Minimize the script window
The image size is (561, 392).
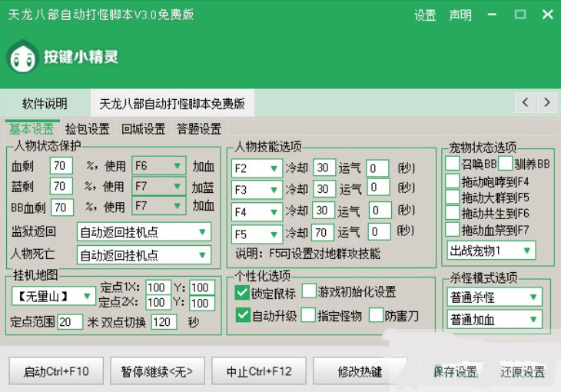(492, 15)
